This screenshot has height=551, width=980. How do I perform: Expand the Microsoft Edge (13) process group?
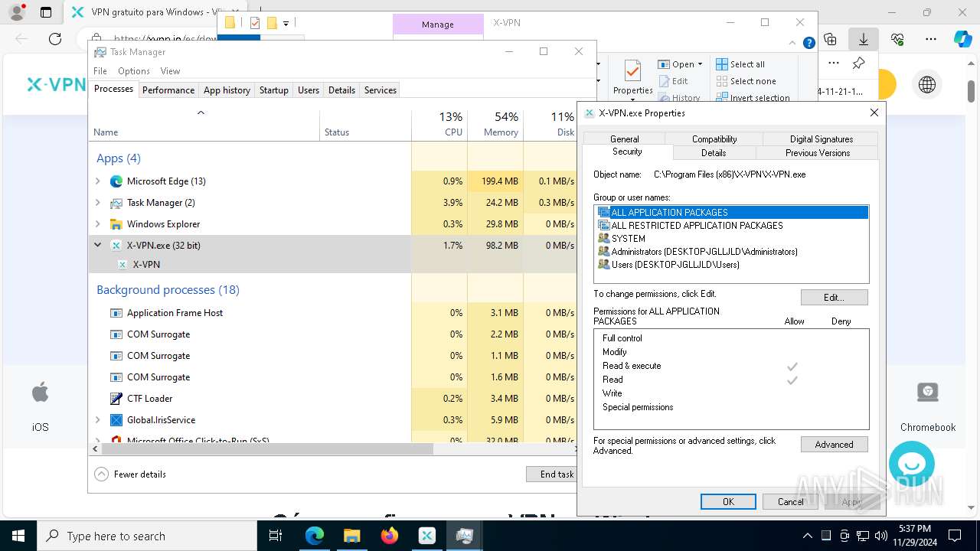coord(98,181)
